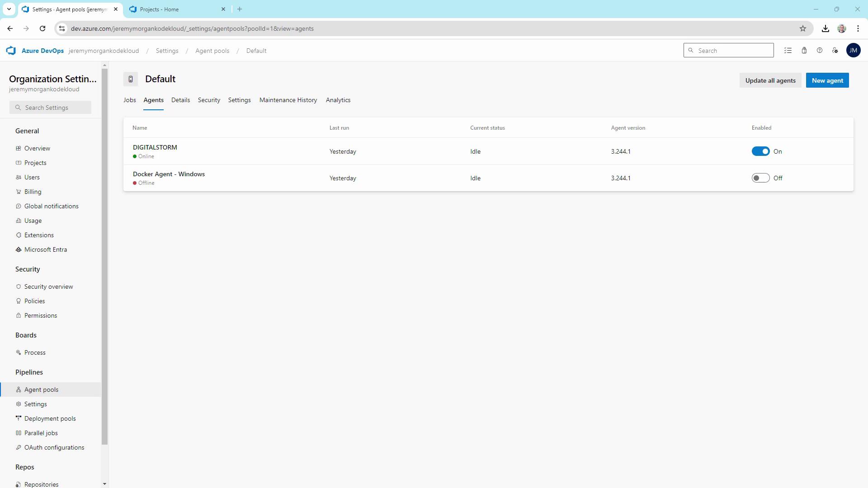Open the browser Downloads icon
Screen dimensions: 868x488
pyautogui.click(x=825, y=28)
